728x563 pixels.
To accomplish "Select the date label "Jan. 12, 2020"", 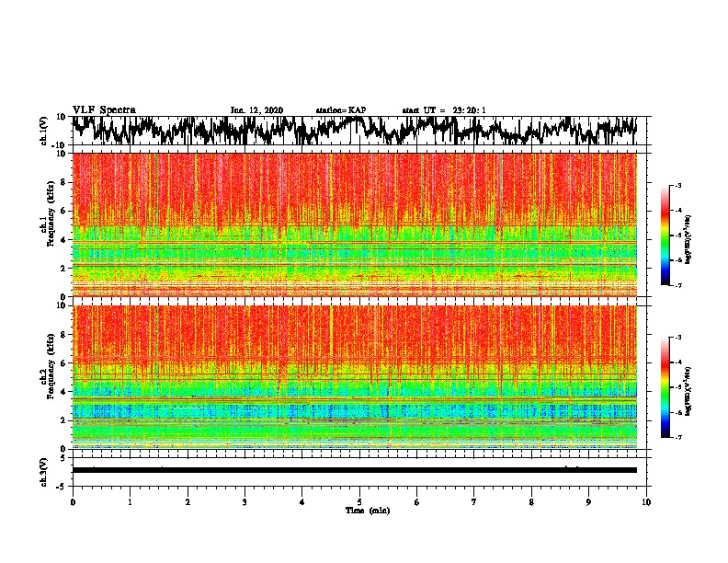I will [x=256, y=110].
